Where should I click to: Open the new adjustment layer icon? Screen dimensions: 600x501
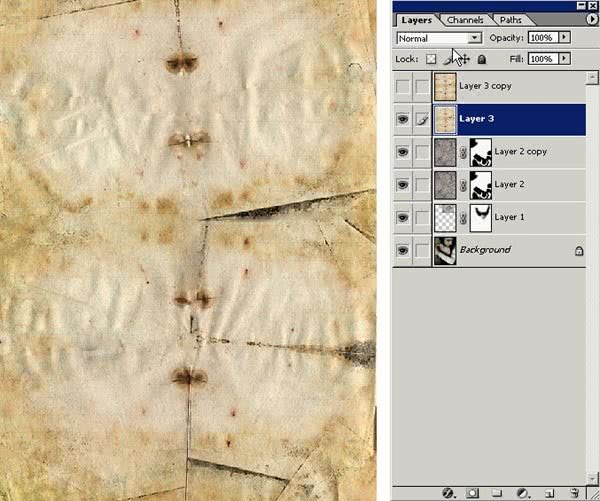point(523,493)
